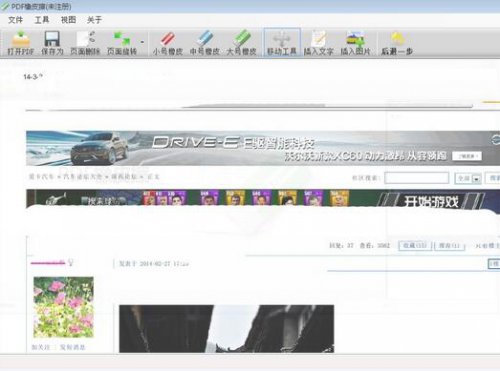Click the 保存为 floppy disk icon

52,43
